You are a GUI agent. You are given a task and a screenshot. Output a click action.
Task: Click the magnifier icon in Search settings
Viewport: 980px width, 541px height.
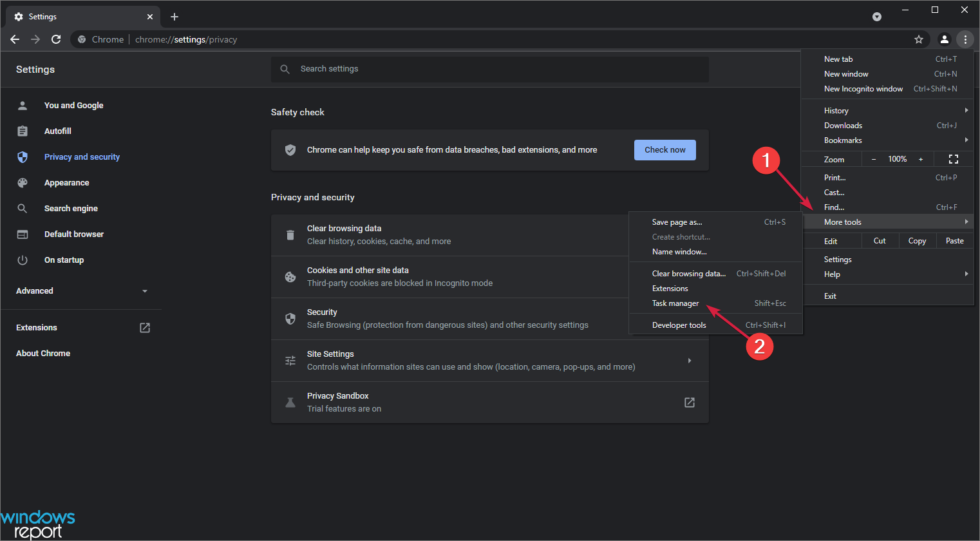click(x=285, y=69)
